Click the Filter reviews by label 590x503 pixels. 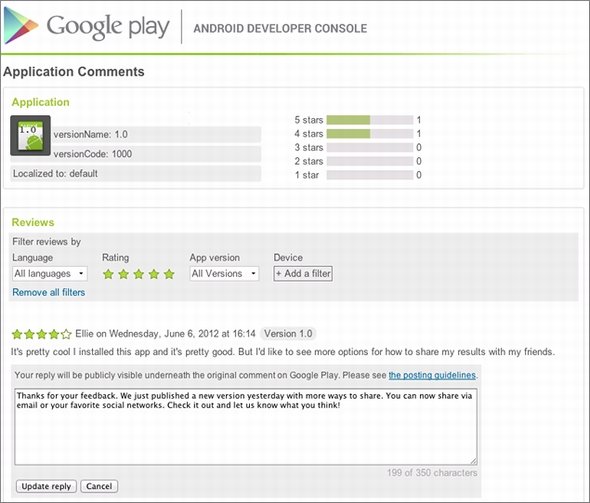[x=47, y=242]
